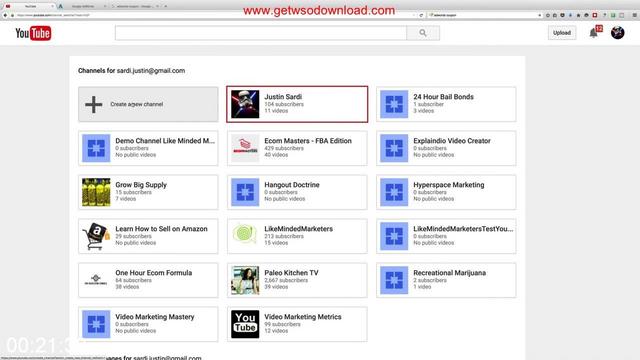Click Grow Big Supply thumbnail
Screen dimensions: 640x360
click(x=96, y=192)
